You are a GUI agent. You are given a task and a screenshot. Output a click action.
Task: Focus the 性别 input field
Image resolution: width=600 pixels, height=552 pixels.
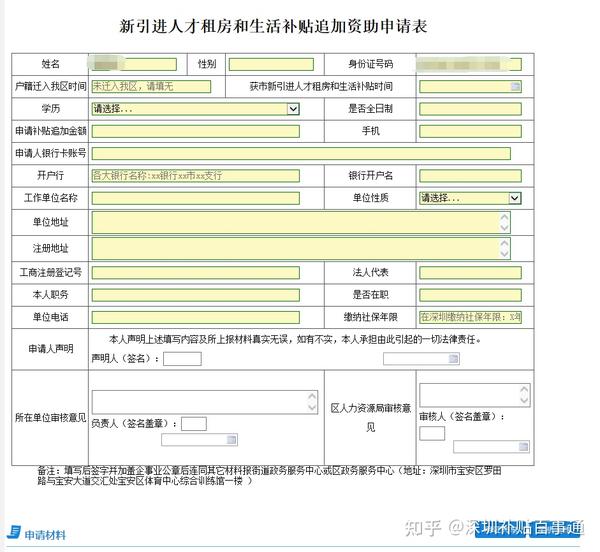(x=271, y=64)
